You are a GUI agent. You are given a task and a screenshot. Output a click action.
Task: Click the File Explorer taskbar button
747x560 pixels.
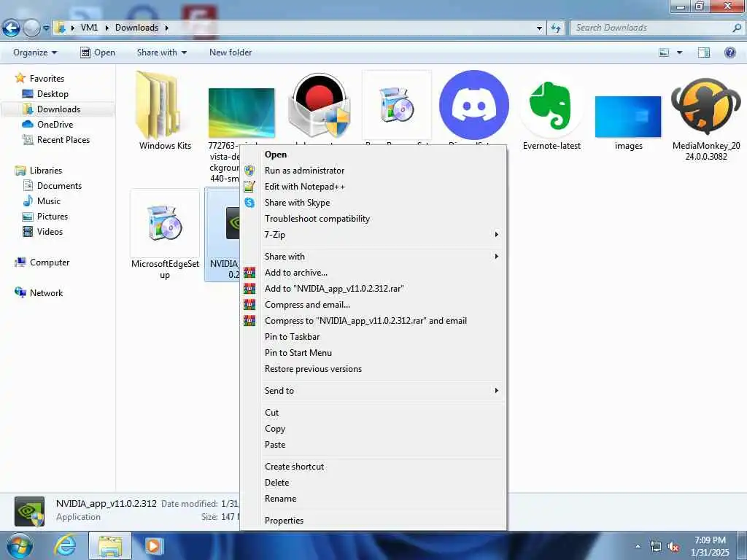110,545
